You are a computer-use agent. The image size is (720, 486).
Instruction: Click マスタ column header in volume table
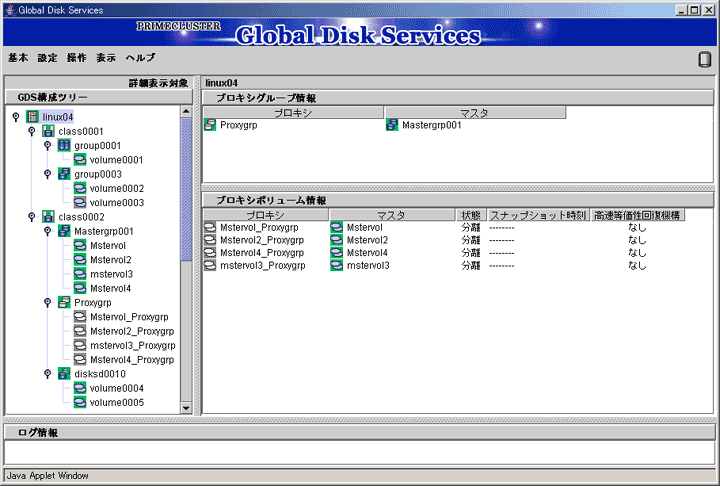tap(392, 215)
